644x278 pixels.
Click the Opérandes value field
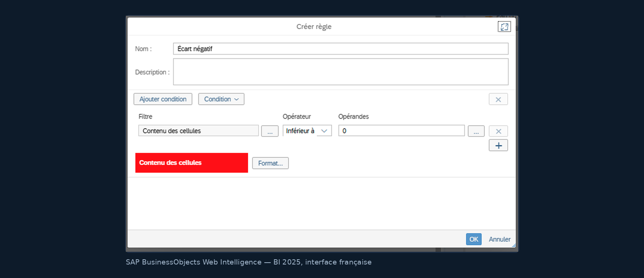401,131
